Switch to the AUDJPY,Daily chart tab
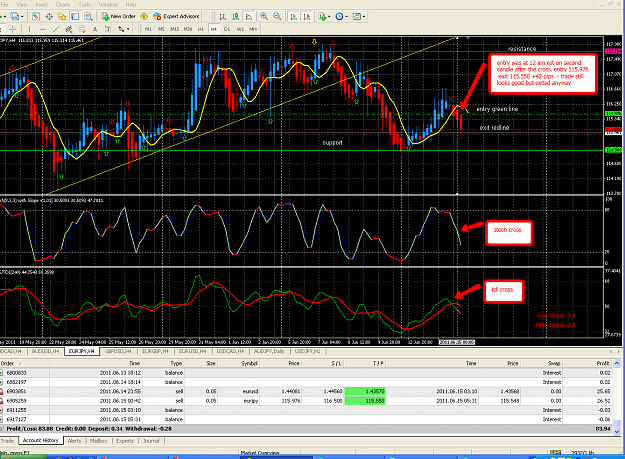The image size is (625, 459). pos(269,351)
